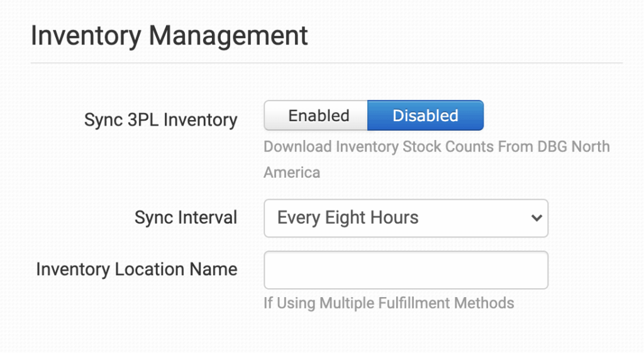Select the Disabled option for 3PL sync
644x353 pixels.
[x=425, y=116]
